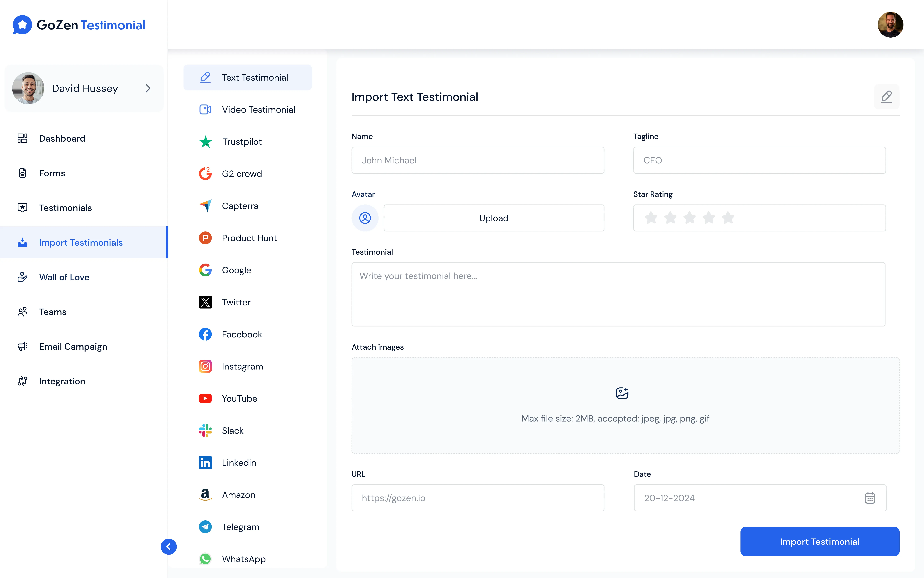The height and width of the screenshot is (578, 924).
Task: Choose Trustpilot as import source
Action: [248, 142]
